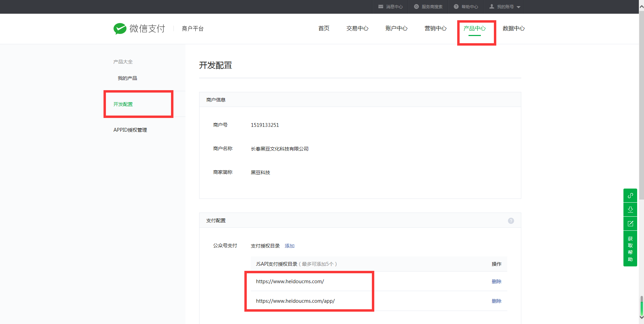Click the 消息中心 top bar link
This screenshot has height=324, width=644.
(394, 7)
